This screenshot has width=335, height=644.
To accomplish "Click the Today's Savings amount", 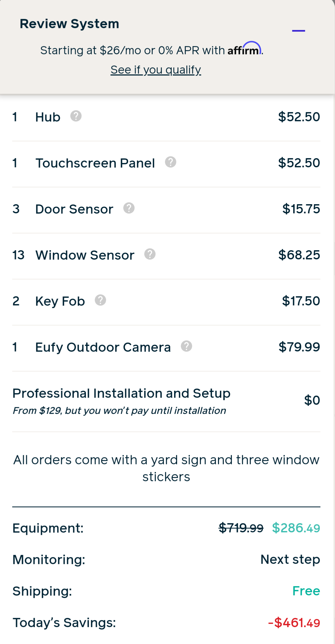I will [x=294, y=623].
